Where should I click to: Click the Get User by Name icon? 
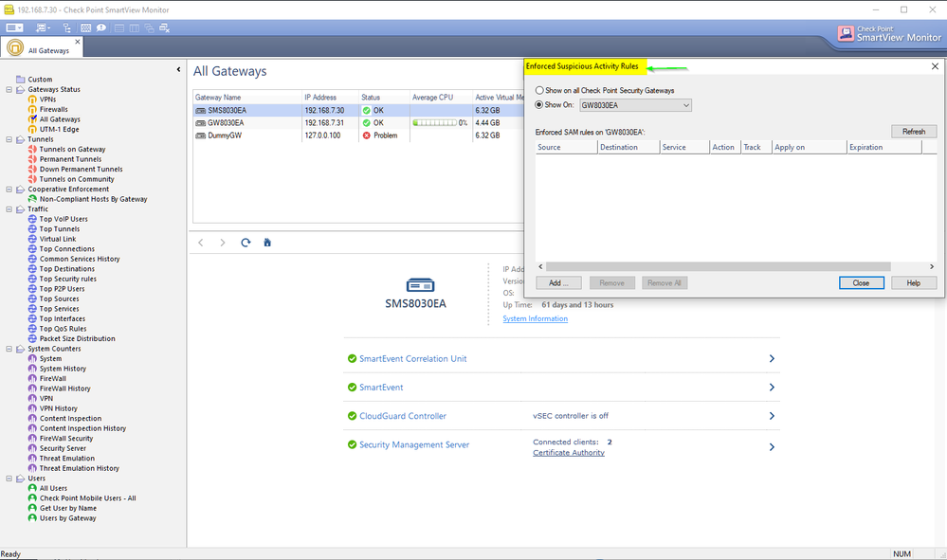32,508
